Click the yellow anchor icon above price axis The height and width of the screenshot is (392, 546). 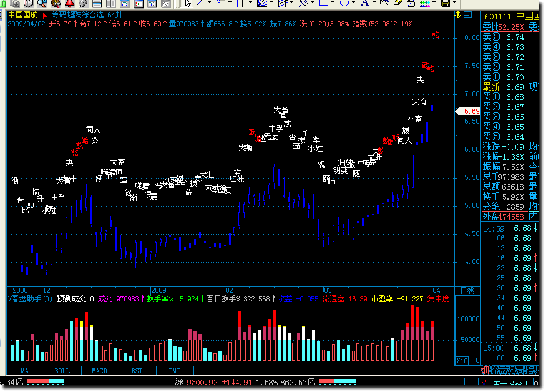[458, 15]
